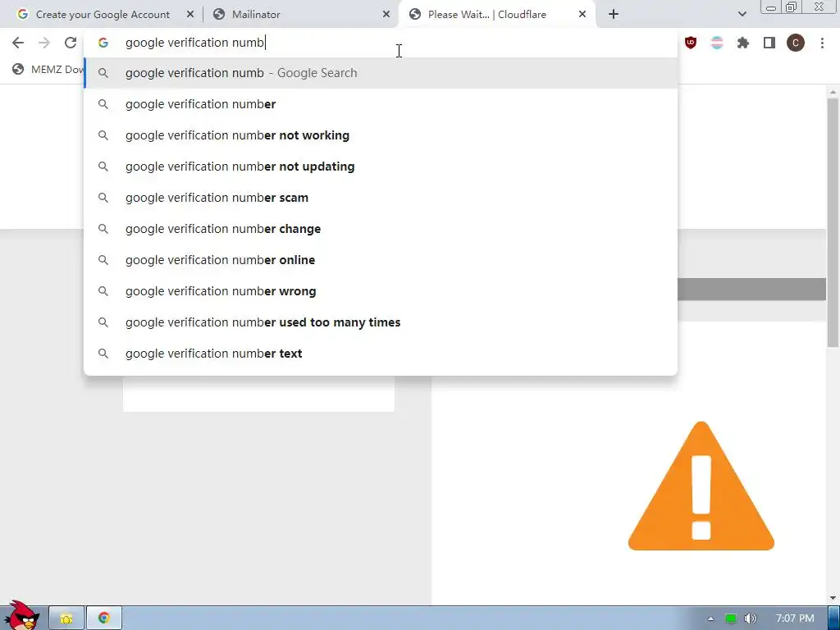Click the striped flag extension icon
840x630 pixels.
coord(717,43)
